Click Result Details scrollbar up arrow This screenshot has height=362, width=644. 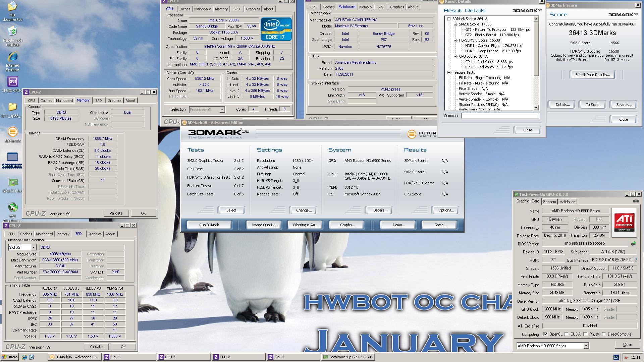(x=536, y=19)
